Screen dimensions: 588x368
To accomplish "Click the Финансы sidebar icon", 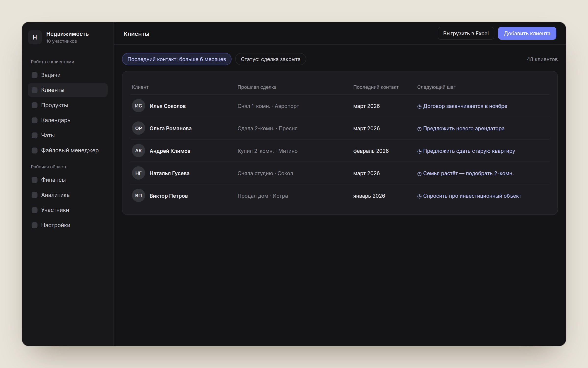I will (x=35, y=180).
